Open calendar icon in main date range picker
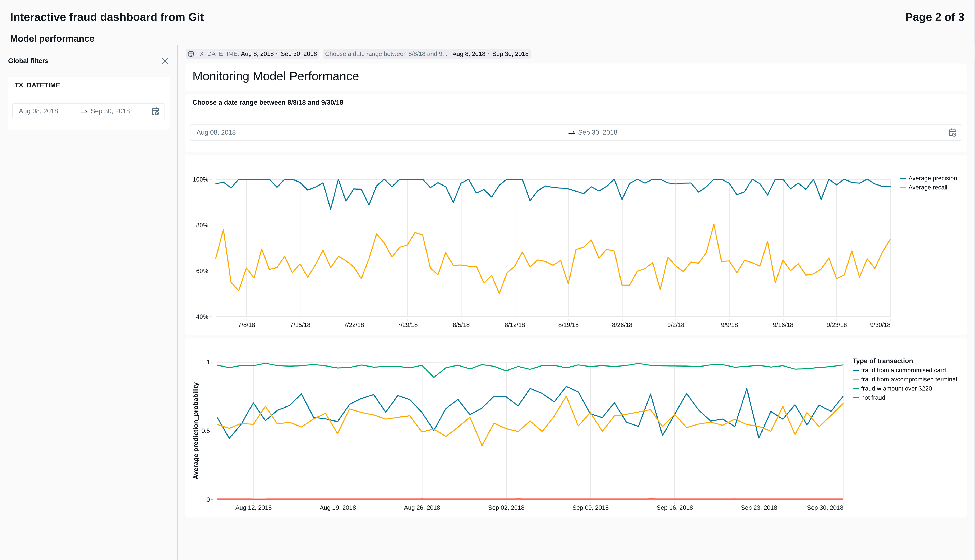Viewport: 975px width, 560px height. [952, 133]
